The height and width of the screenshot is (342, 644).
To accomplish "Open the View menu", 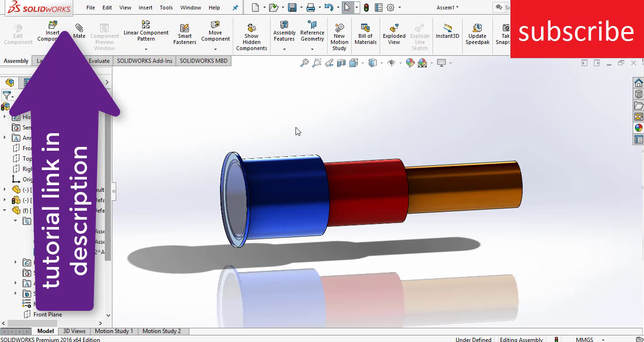I will coord(126,8).
